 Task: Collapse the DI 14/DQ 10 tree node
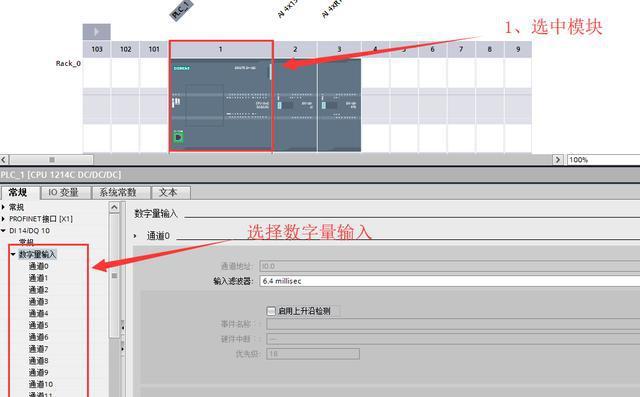[3, 231]
